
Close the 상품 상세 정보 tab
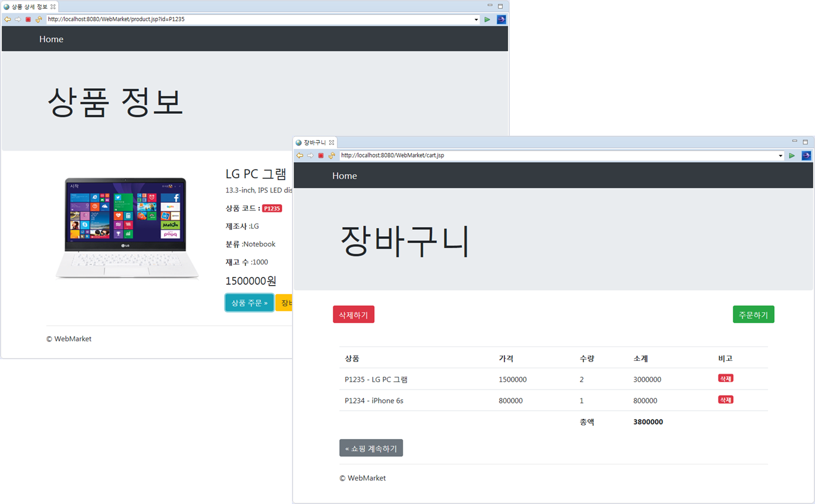[53, 7]
